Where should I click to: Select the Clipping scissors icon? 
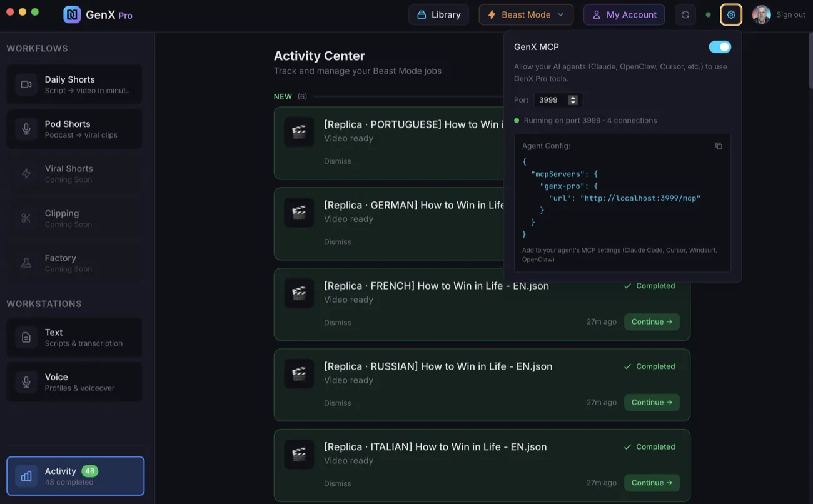tap(26, 218)
